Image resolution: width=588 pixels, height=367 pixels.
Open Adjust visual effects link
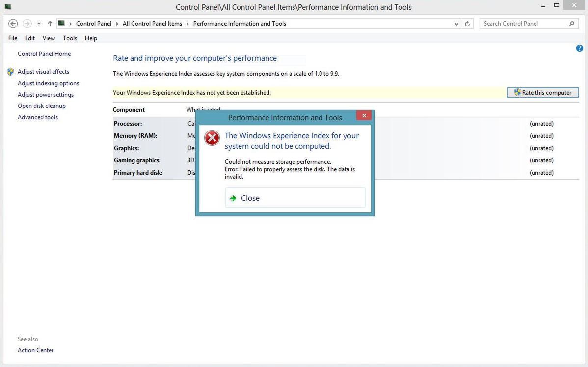point(44,72)
